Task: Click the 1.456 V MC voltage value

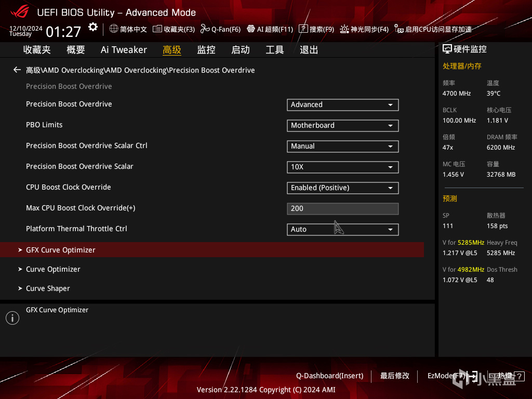Action: click(x=453, y=175)
